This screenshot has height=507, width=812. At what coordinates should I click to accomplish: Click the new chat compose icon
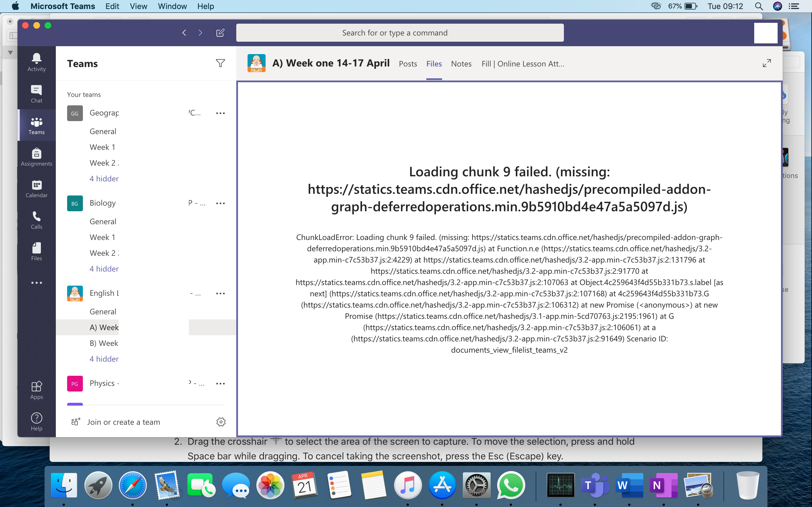220,33
